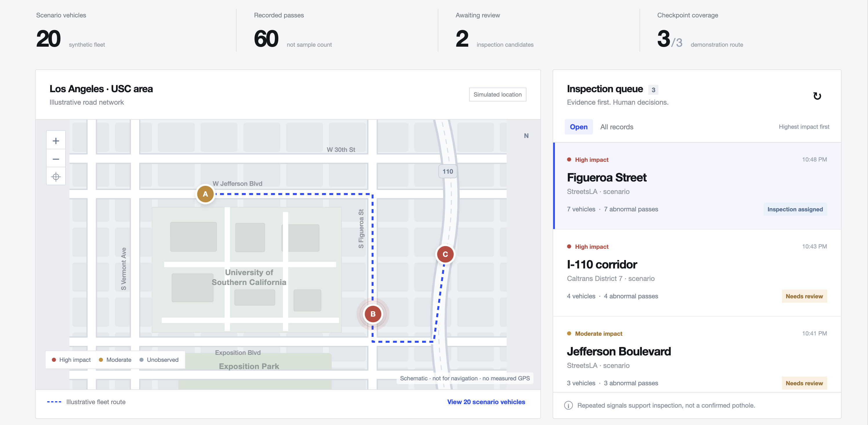This screenshot has height=425, width=868.
Task: Recenter map using the crosshair icon
Action: click(x=56, y=177)
